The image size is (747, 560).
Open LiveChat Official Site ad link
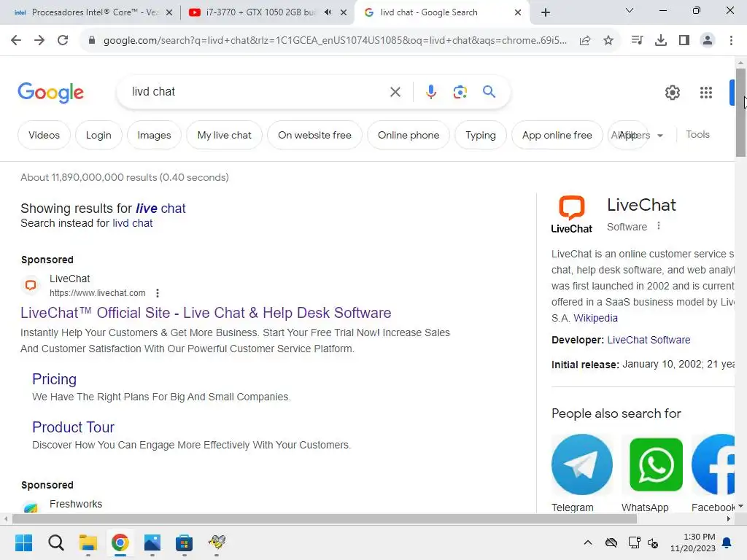pos(206,313)
